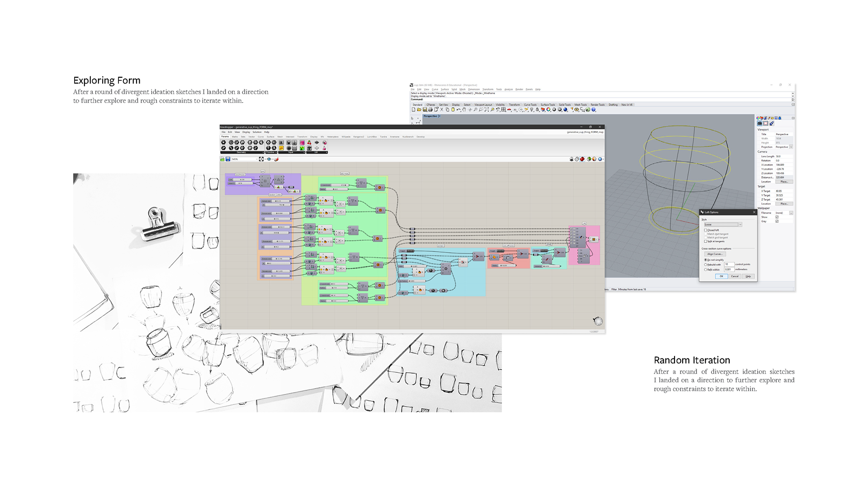Click the control points number field
This screenshot has height=488, width=868.
click(x=729, y=264)
